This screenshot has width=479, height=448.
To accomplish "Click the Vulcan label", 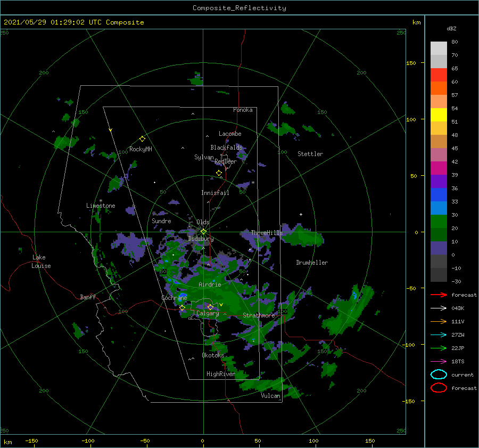I will click(270, 396).
